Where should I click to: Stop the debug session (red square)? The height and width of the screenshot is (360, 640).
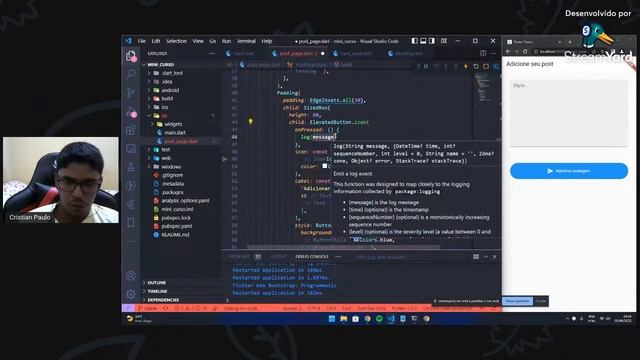coord(486,66)
